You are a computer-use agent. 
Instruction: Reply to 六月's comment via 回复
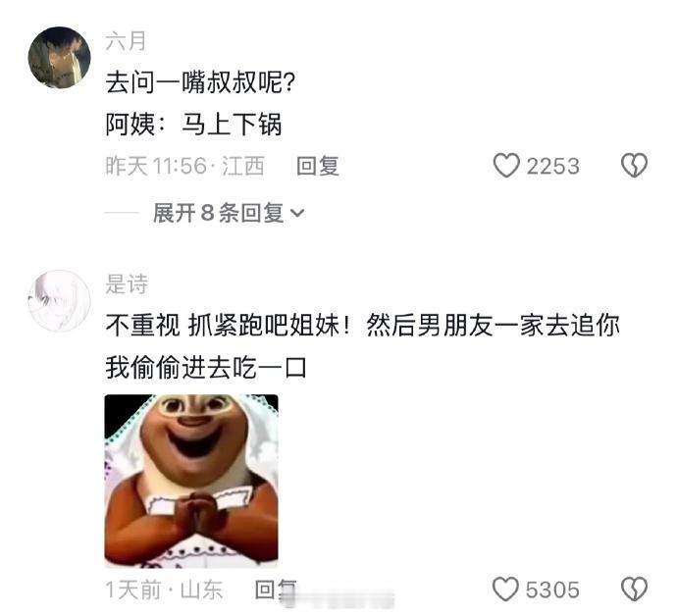point(318,166)
